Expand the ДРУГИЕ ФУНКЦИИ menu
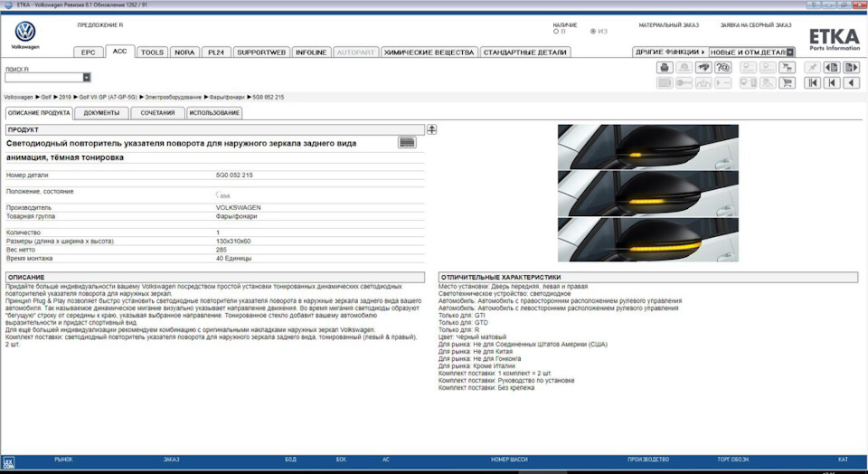The width and height of the screenshot is (868, 474). pyautogui.click(x=670, y=52)
